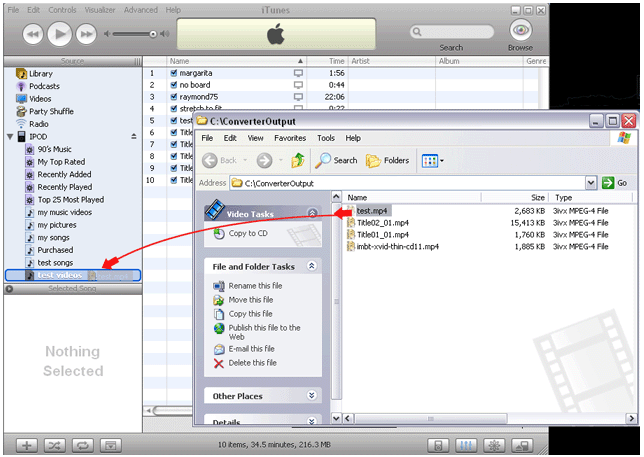Click the add playlist plus button

pos(27,446)
